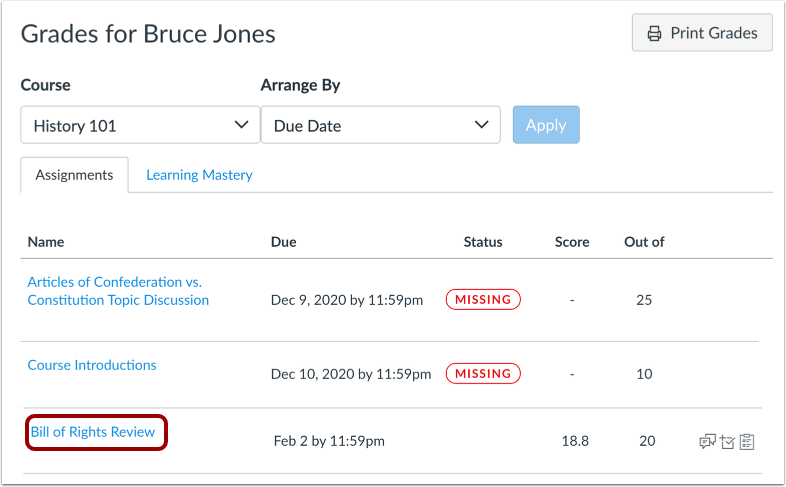Screen dimensions: 786x487
Task: Select the Assignments tab
Action: (x=74, y=175)
